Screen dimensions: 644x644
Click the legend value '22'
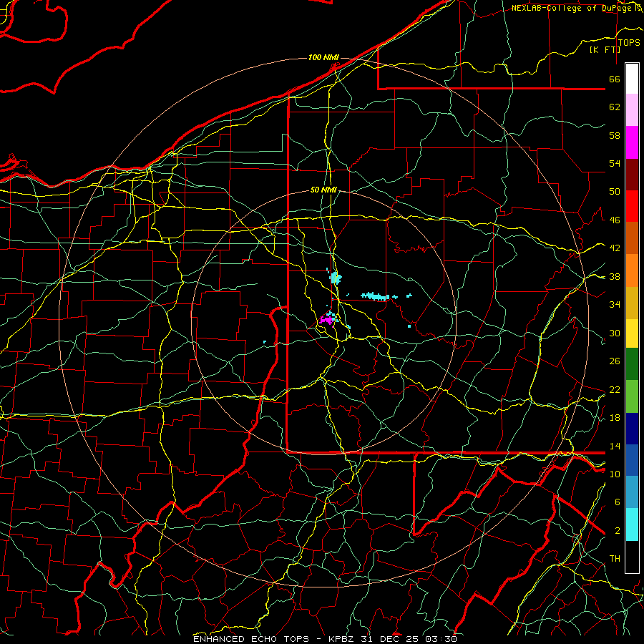coord(615,390)
